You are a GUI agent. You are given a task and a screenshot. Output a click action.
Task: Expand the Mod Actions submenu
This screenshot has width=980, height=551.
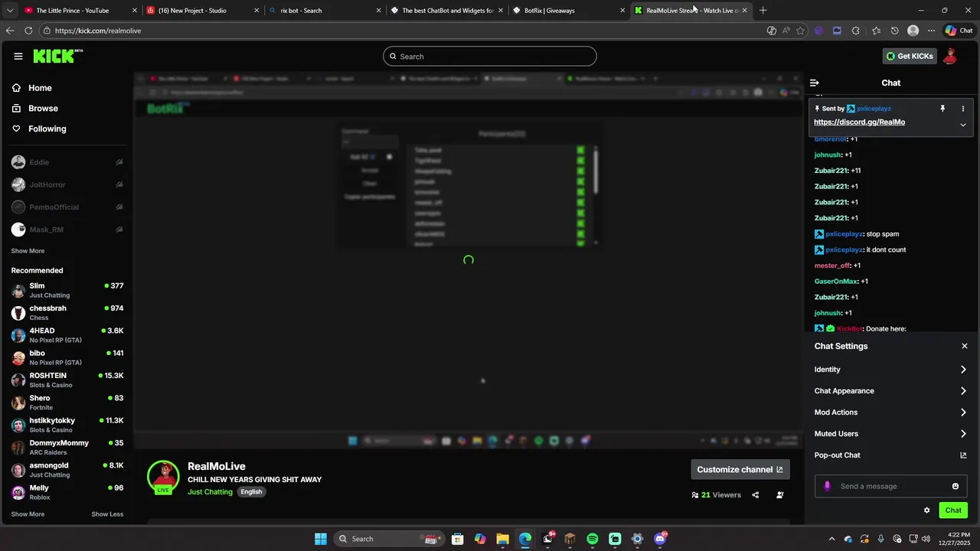point(890,412)
